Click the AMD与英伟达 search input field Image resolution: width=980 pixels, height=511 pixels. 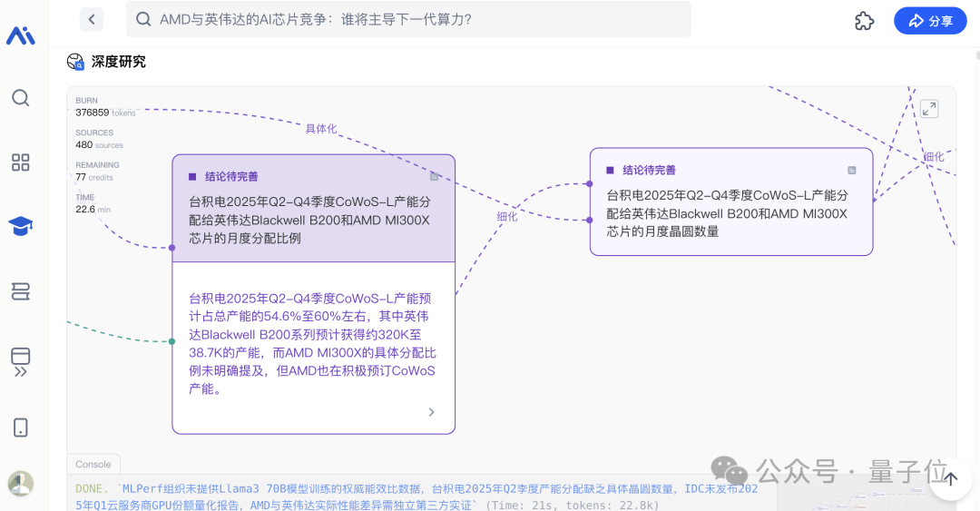coord(408,19)
